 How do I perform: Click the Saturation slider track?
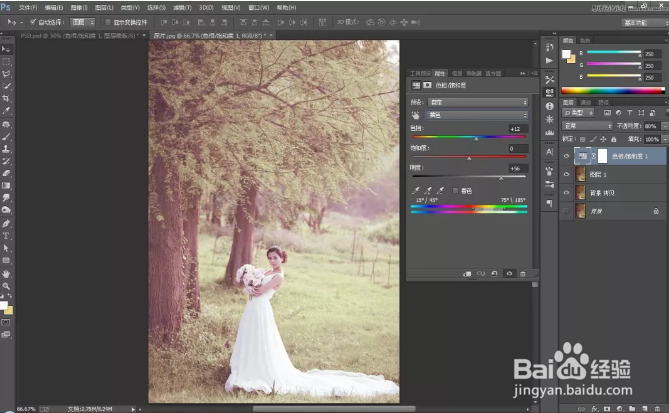click(469, 157)
